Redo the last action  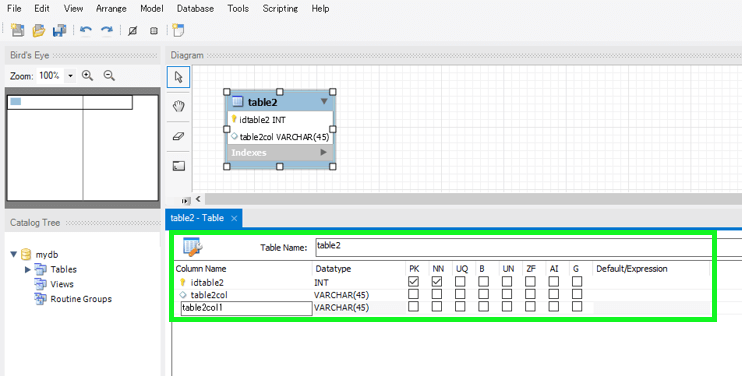[x=106, y=30]
